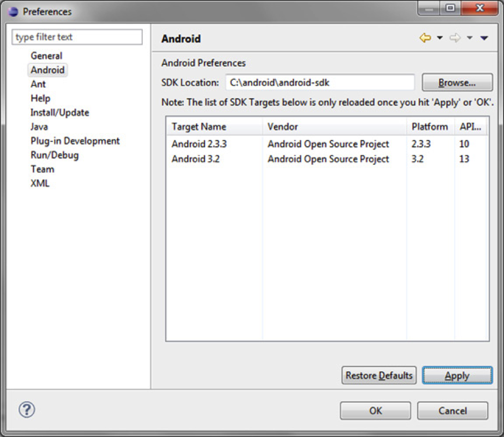
Task: Click the help question mark icon
Action: pyautogui.click(x=27, y=410)
